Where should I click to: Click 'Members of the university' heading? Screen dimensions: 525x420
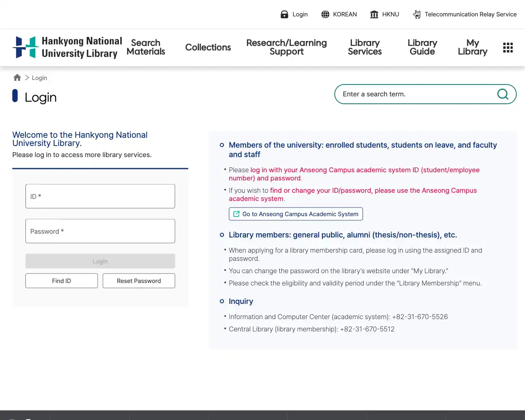tap(363, 150)
